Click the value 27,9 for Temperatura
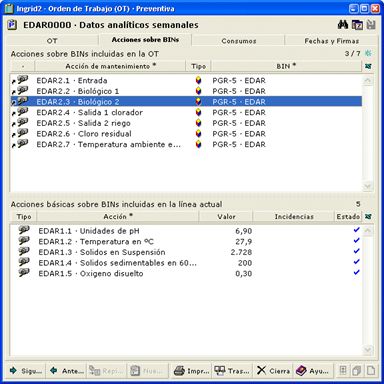The image size is (384, 384). (x=244, y=242)
